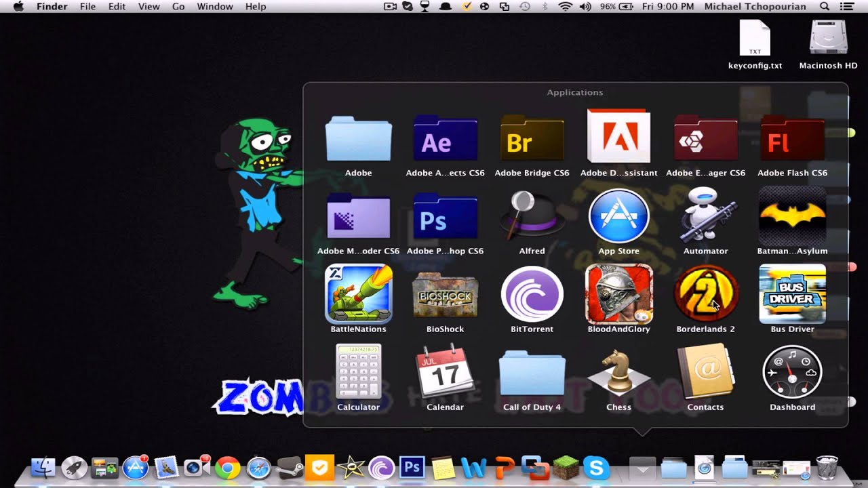
Task: Launch Alfred from the Applications stack
Action: point(532,215)
